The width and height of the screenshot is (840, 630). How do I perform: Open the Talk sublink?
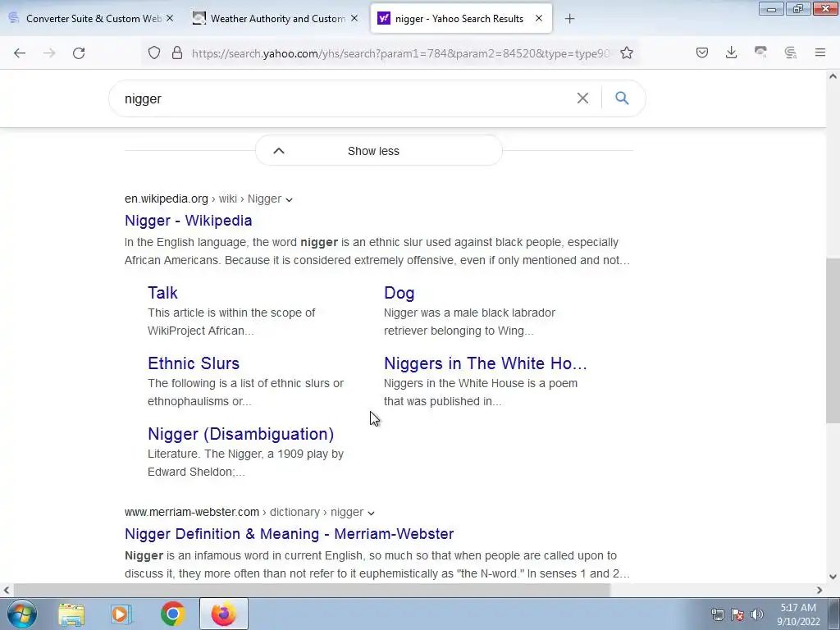pyautogui.click(x=163, y=293)
